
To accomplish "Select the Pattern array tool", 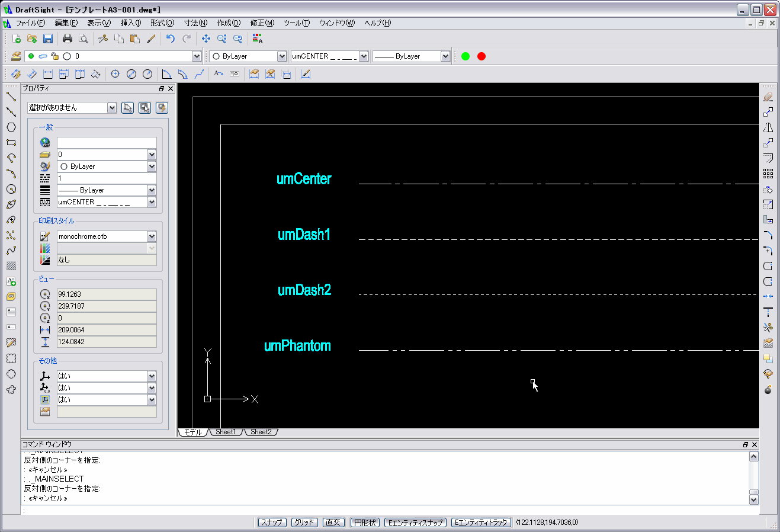I will 768,174.
